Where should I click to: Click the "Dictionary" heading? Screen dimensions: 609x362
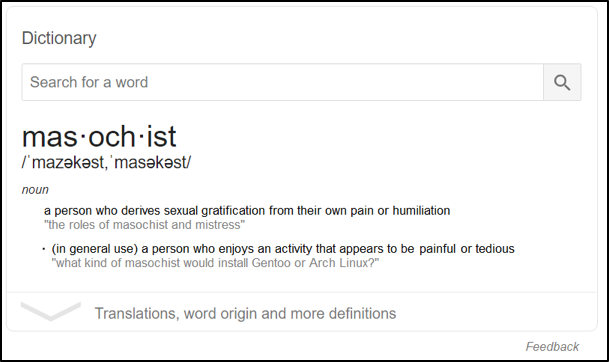click(59, 38)
